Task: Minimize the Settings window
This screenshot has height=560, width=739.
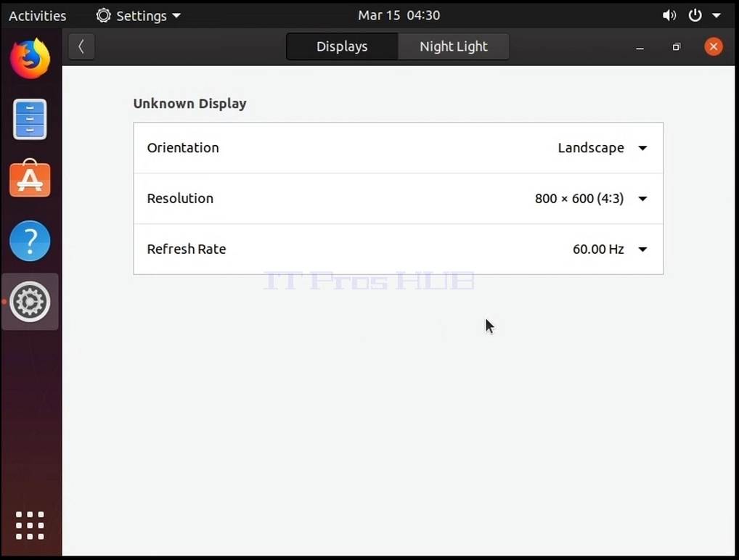Action: [x=640, y=47]
